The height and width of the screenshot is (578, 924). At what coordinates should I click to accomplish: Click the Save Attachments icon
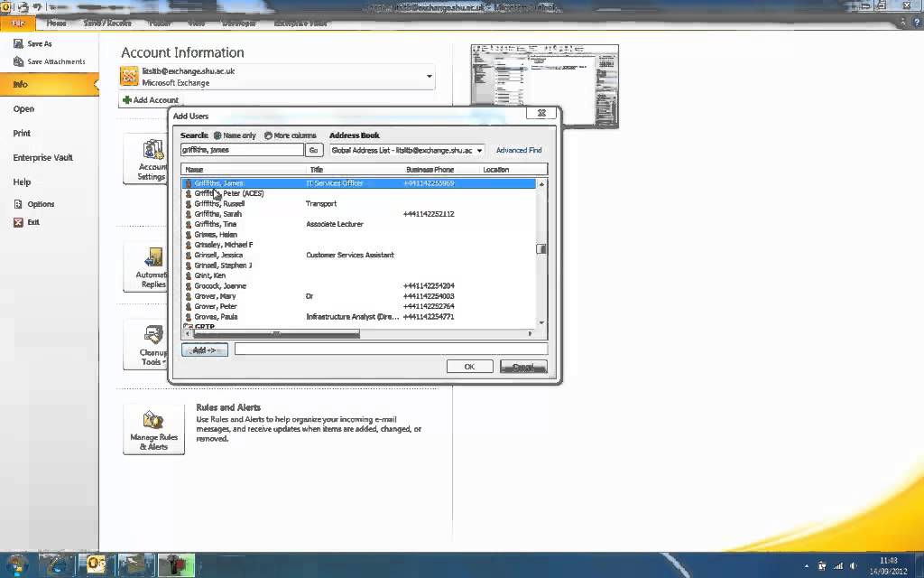point(18,61)
